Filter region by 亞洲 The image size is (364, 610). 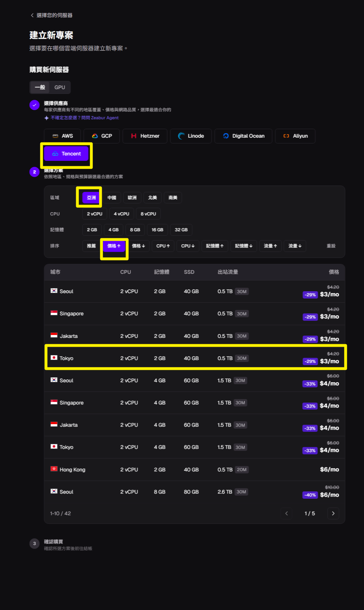[x=91, y=198]
